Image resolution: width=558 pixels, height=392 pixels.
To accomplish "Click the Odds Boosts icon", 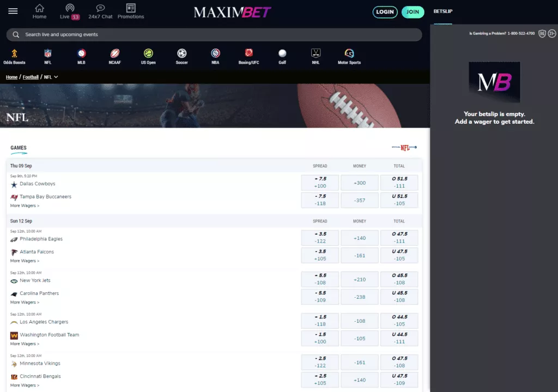I will 14,53.
